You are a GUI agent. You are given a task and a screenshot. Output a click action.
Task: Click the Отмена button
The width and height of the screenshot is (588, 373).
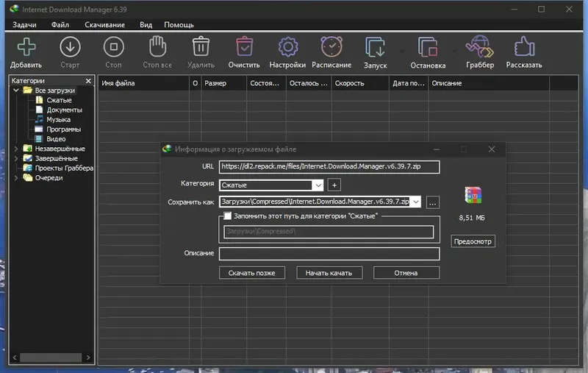coord(406,273)
